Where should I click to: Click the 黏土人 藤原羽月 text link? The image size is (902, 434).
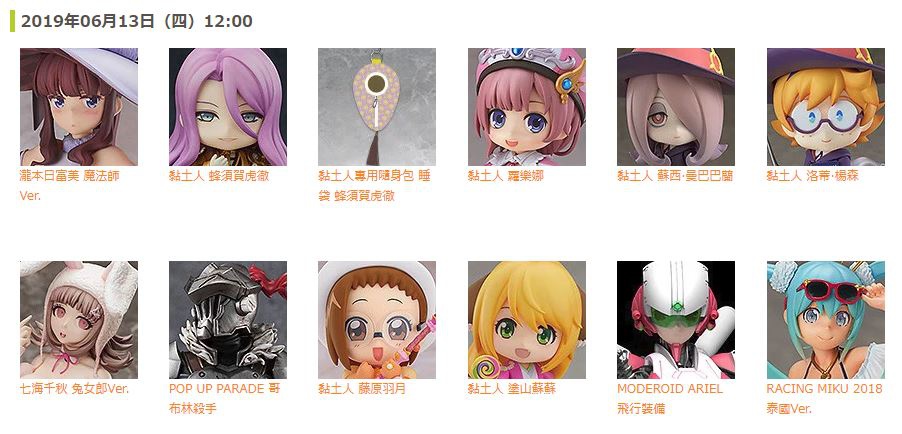362,389
